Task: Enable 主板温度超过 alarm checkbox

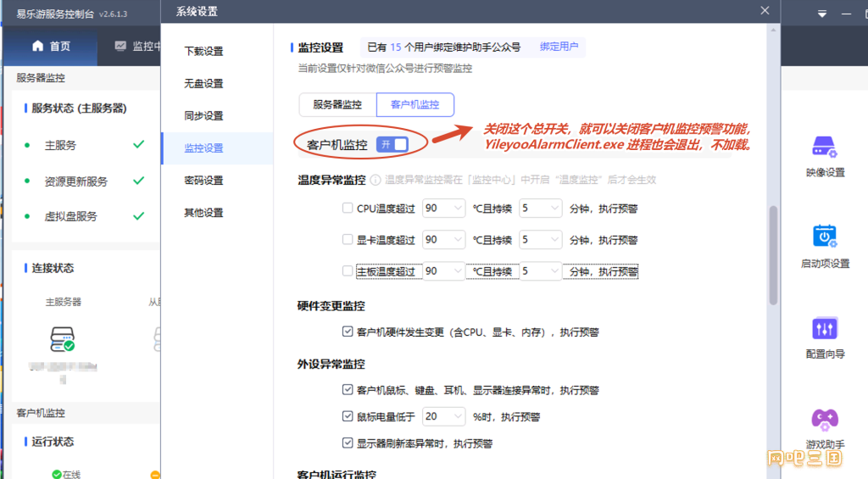Action: coord(348,270)
